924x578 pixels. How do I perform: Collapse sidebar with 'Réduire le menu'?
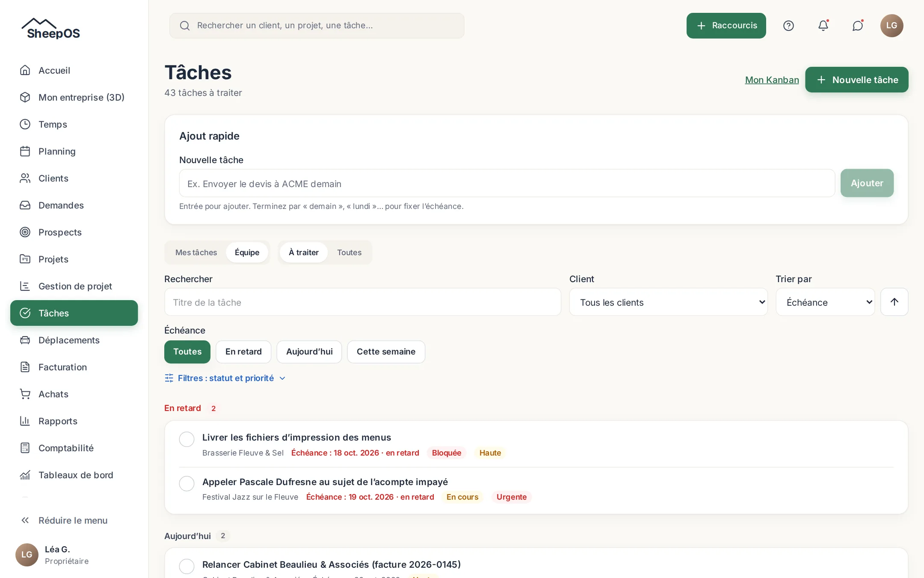point(64,520)
